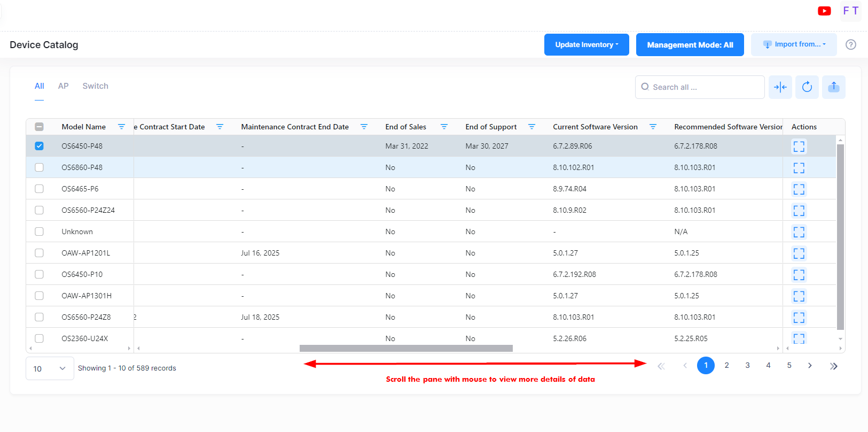
Task: Go to page 3 of results
Action: 747,365
